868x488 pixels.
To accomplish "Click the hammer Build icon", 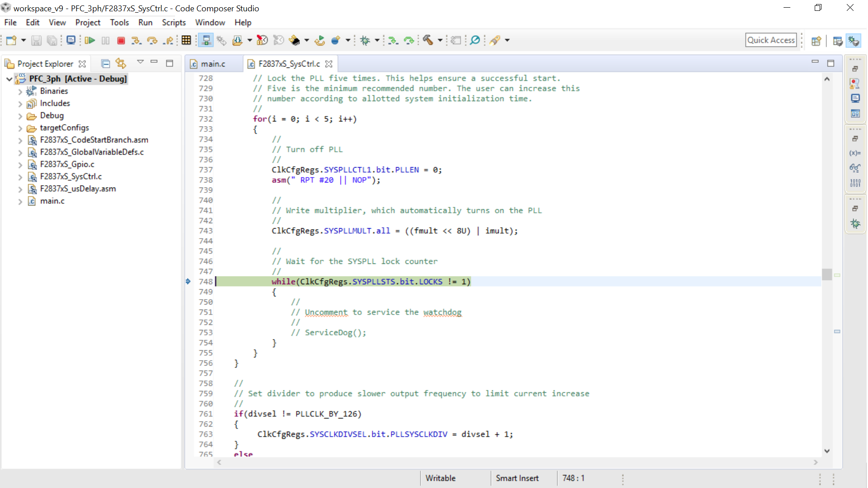I will click(x=428, y=41).
